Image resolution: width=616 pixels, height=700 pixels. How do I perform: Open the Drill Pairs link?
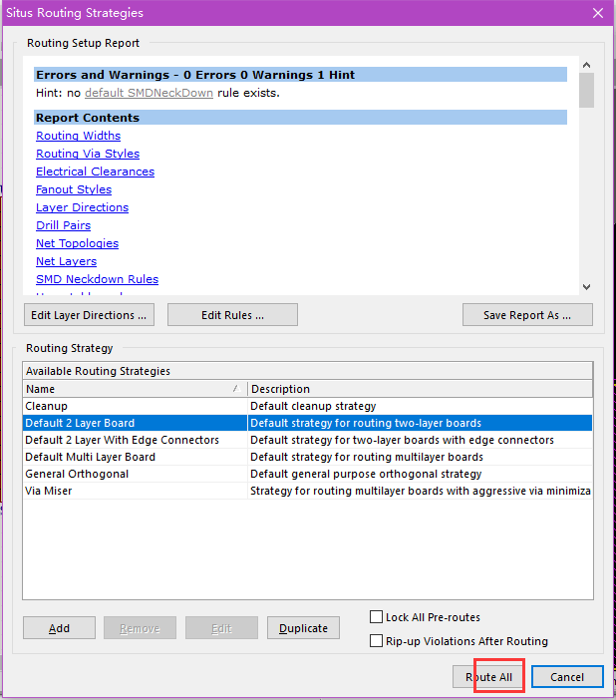click(64, 225)
